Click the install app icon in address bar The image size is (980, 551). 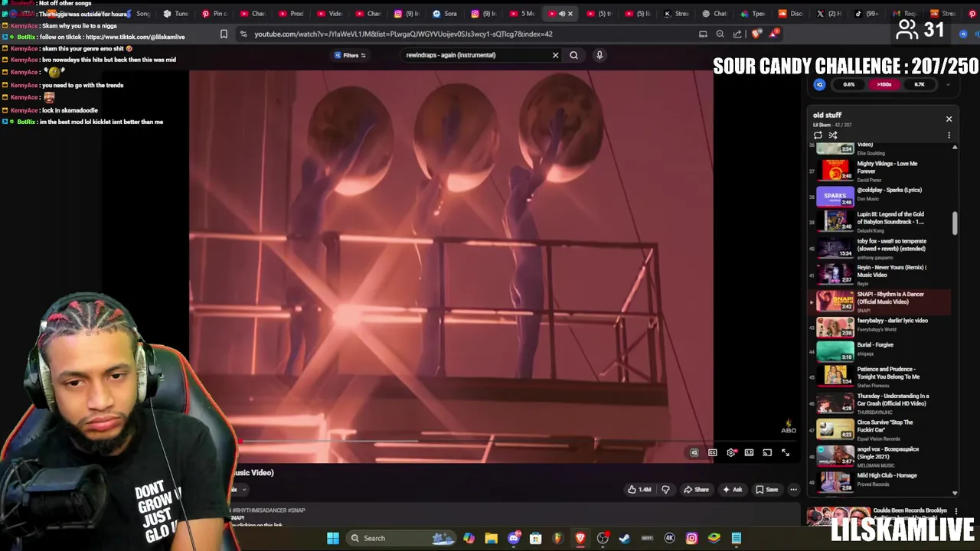click(703, 34)
